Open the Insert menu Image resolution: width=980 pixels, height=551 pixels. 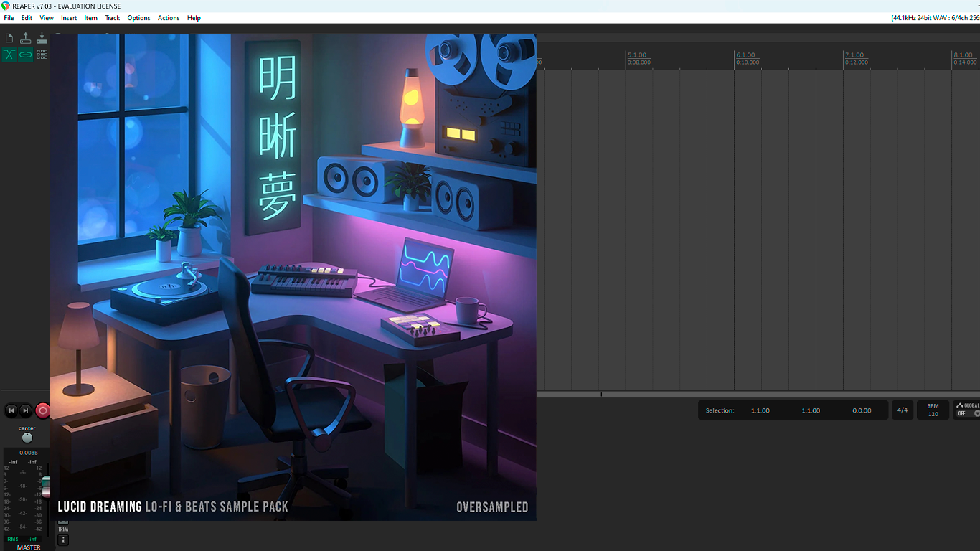[69, 18]
